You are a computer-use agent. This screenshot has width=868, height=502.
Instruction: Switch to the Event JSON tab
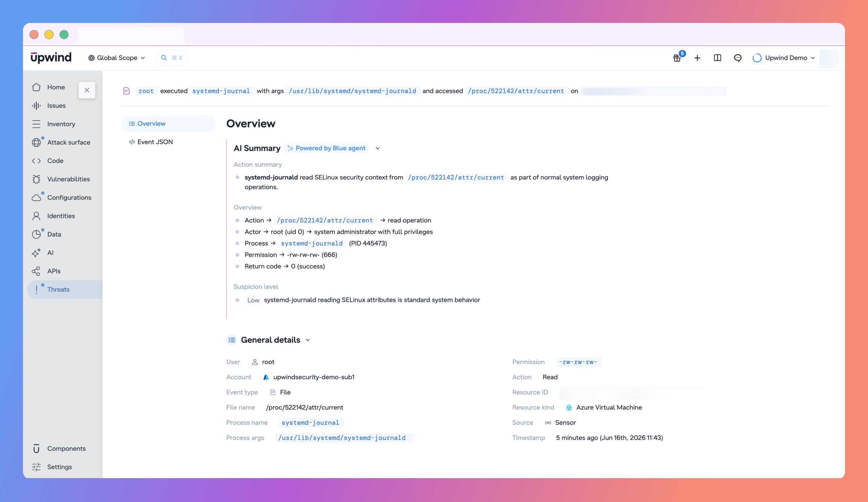tap(151, 142)
